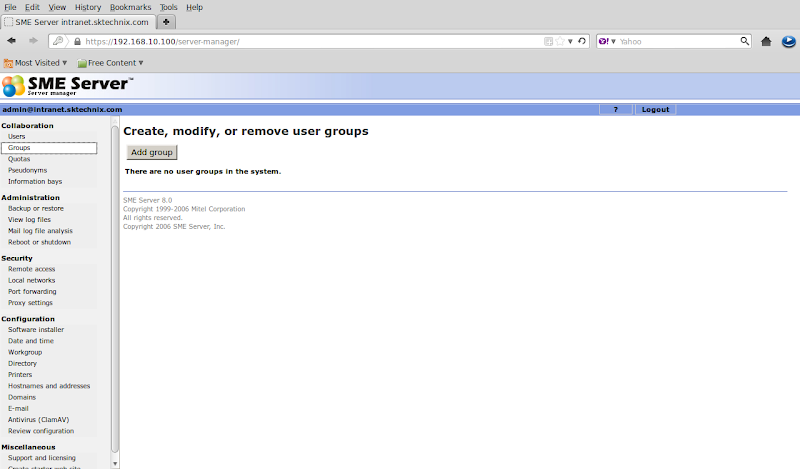This screenshot has width=800, height=469.
Task: Open the browser home page icon
Action: [766, 41]
